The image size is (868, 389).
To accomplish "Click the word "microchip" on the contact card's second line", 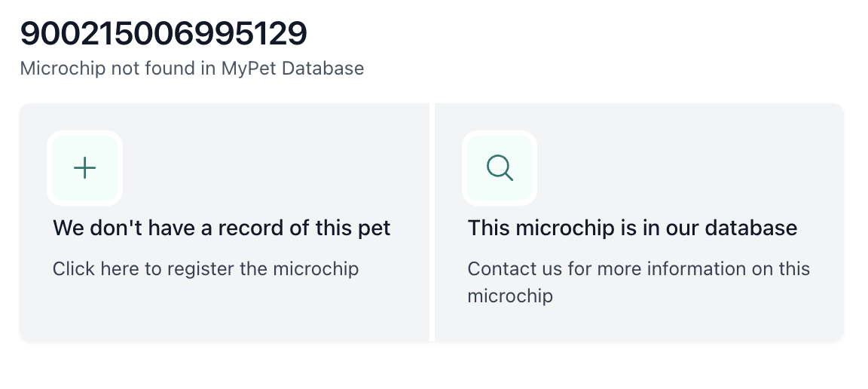I will [x=510, y=296].
